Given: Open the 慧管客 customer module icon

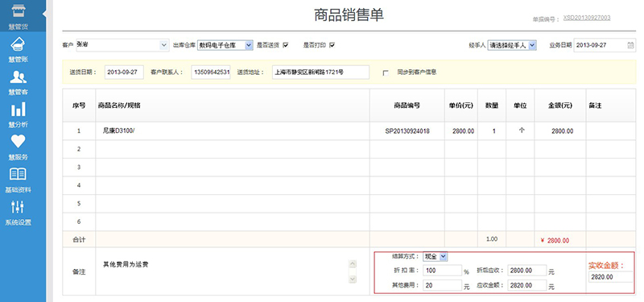Looking at the screenshot, I should point(18,77).
